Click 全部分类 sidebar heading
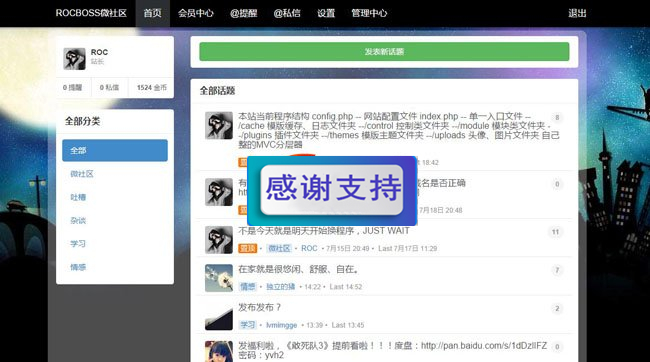The height and width of the screenshot is (362, 650). tap(82, 121)
